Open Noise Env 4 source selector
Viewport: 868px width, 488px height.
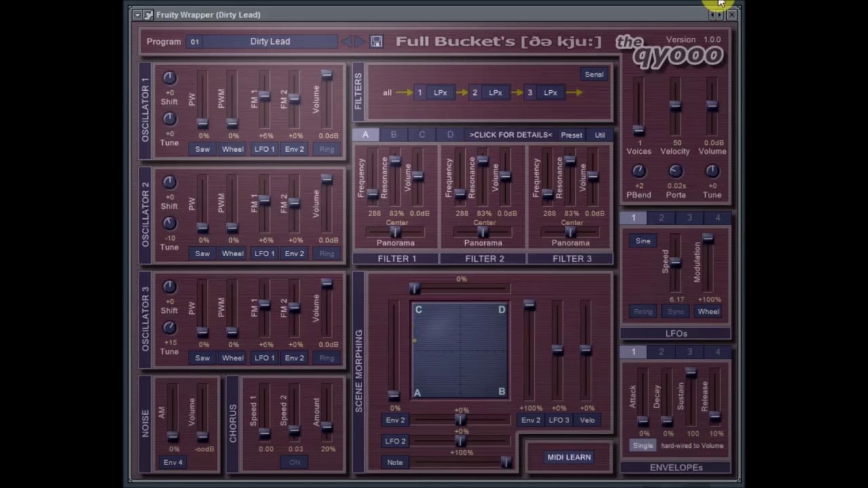click(173, 462)
